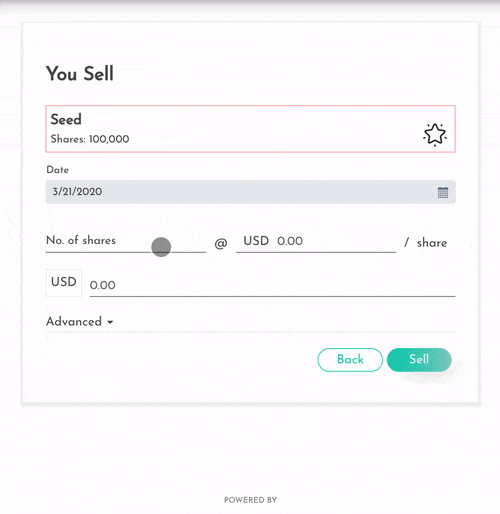Confirm with the Sell button

[419, 360]
